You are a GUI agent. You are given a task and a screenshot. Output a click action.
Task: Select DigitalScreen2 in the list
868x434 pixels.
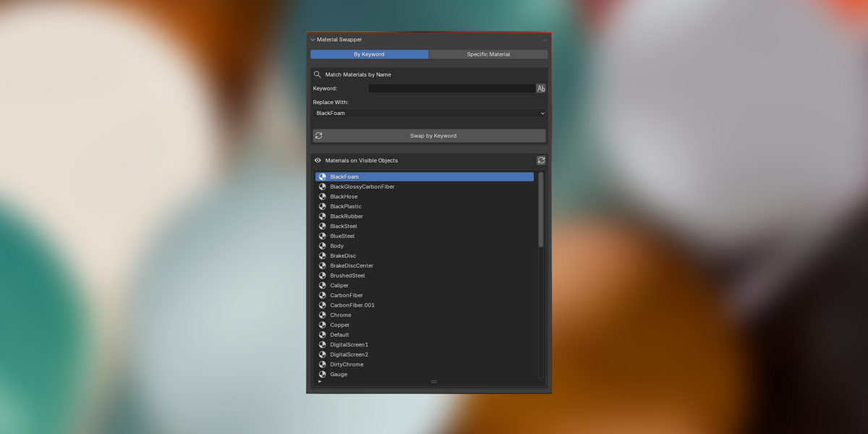point(425,354)
